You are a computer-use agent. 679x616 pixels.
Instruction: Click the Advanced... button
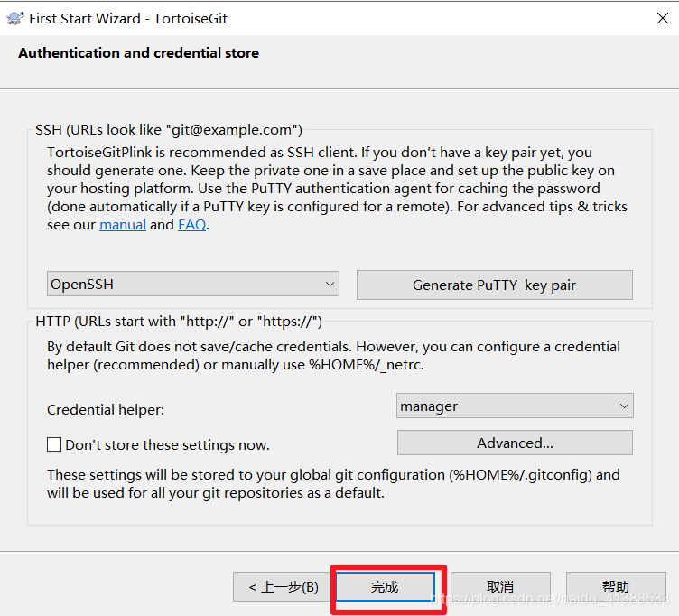pos(515,443)
